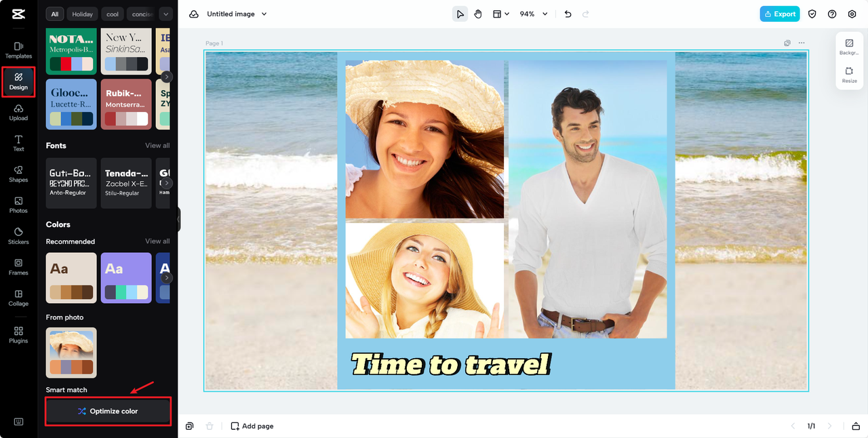
Task: Open the layout grid options
Action: 500,14
